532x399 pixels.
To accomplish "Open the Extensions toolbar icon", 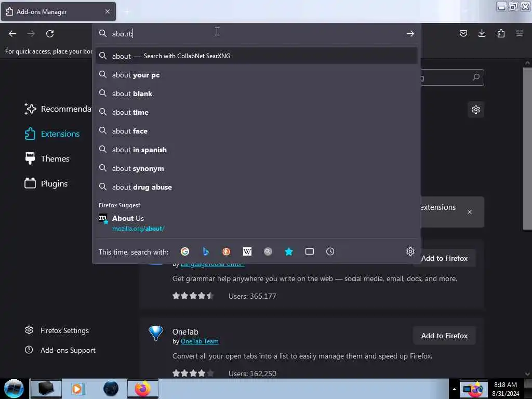I will click(x=501, y=33).
